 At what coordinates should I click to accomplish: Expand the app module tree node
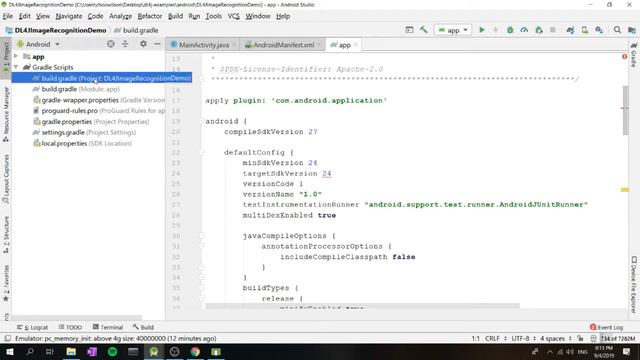[16, 56]
